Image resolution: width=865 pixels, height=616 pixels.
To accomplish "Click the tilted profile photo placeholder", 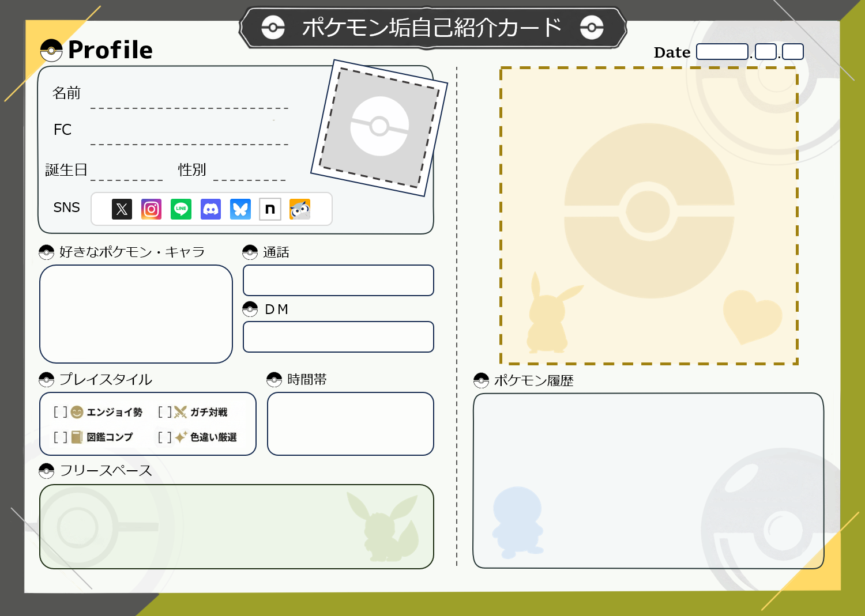I will click(379, 127).
